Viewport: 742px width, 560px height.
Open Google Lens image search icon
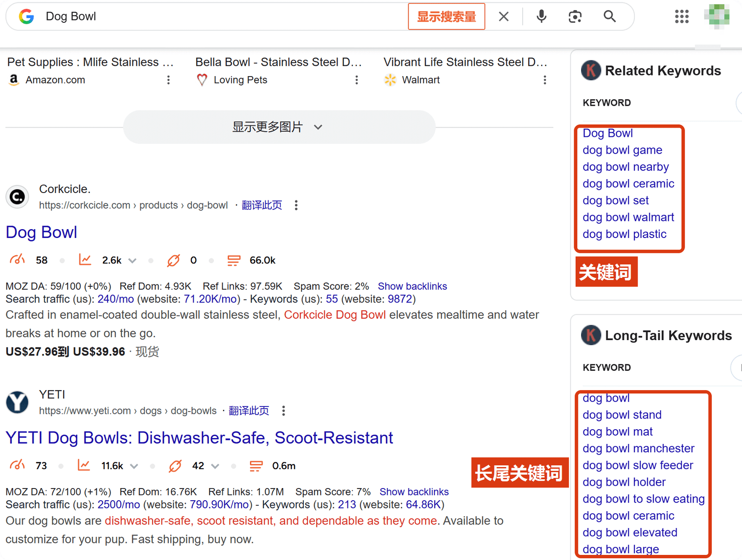575,17
